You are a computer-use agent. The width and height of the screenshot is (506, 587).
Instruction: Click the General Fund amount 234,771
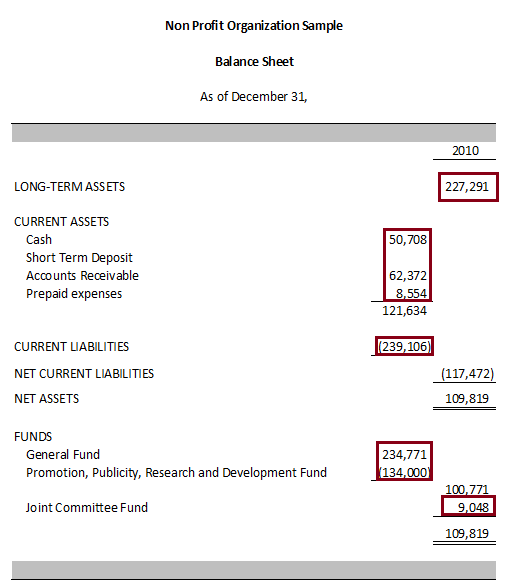[404, 454]
